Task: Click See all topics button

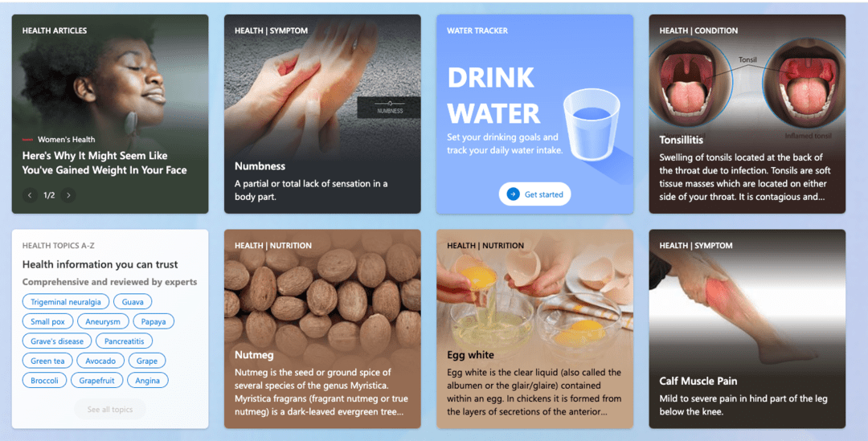Action: [x=110, y=410]
